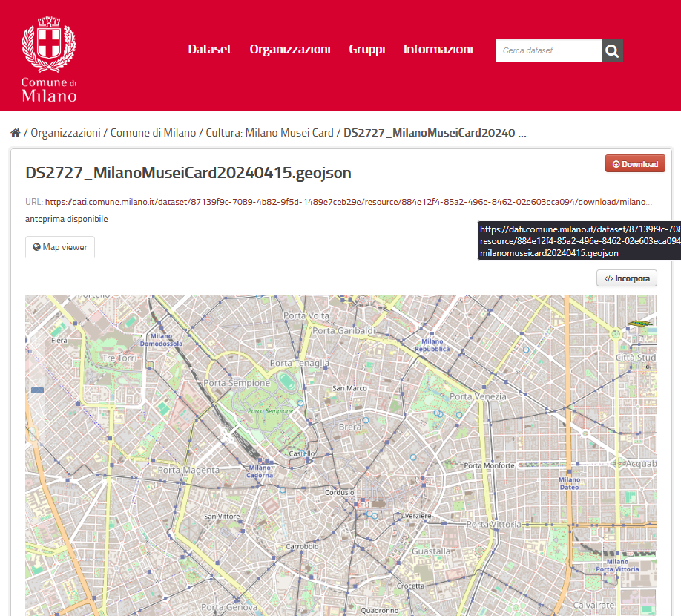Click the marker east of Milano Repubblica
The width and height of the screenshot is (681, 616).
(x=526, y=349)
